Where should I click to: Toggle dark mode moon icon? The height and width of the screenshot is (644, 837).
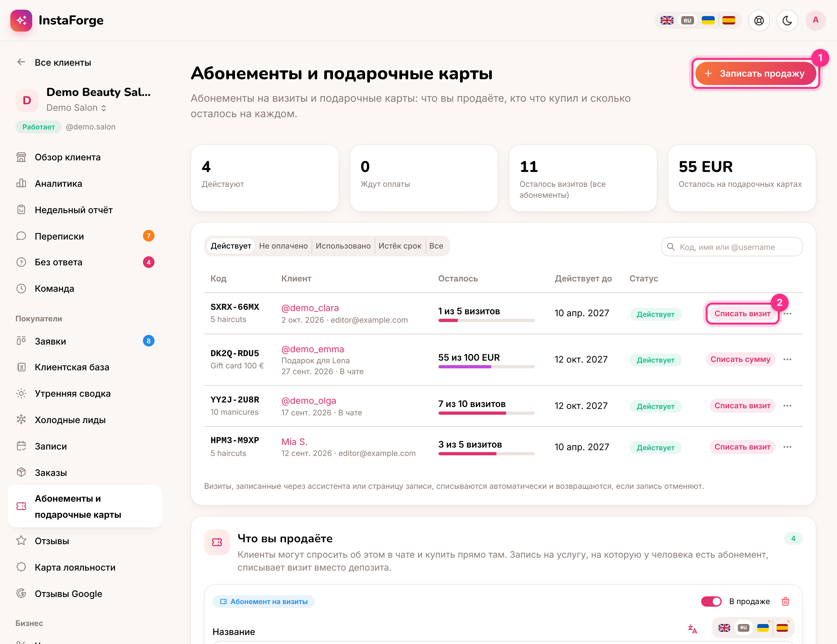click(x=787, y=20)
